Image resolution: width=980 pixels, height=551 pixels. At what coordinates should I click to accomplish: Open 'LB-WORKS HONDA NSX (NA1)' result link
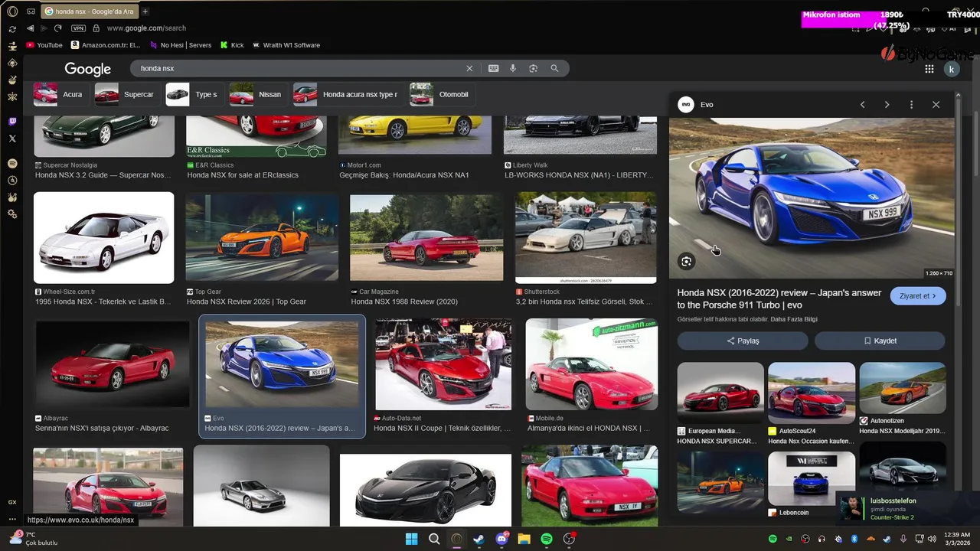(x=580, y=175)
